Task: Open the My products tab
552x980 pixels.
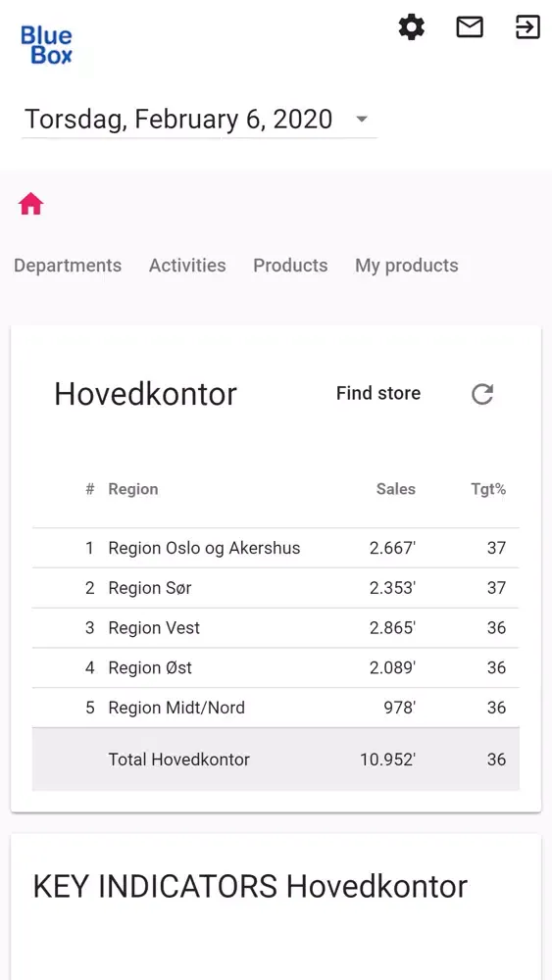Action: click(x=406, y=266)
